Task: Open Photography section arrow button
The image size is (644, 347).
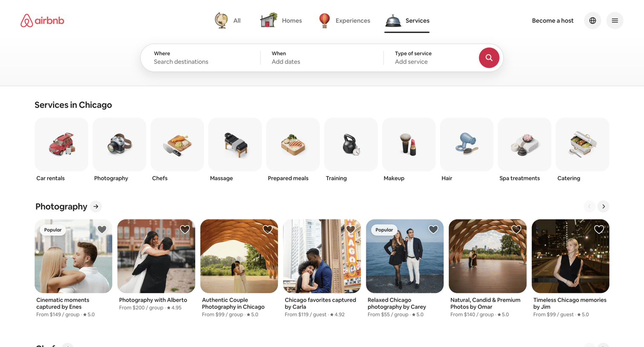Action: point(96,206)
